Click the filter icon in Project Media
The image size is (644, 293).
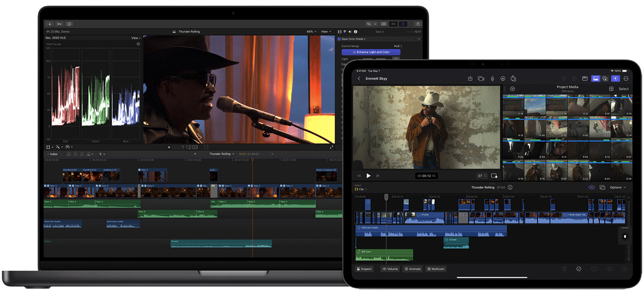(x=512, y=89)
